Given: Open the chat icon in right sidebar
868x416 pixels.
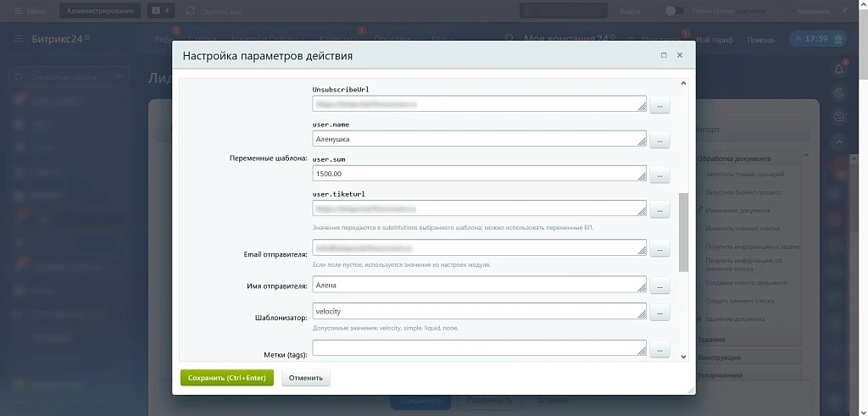Looking at the screenshot, I should coord(839,117).
